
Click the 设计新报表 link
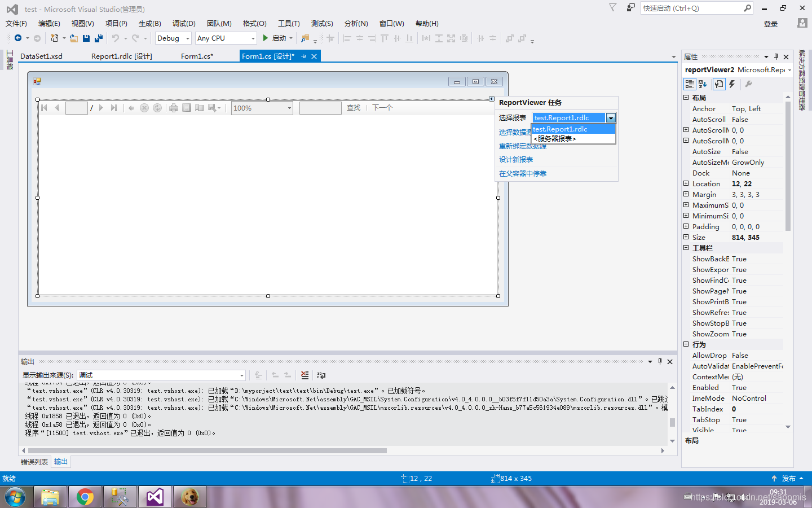pos(516,160)
